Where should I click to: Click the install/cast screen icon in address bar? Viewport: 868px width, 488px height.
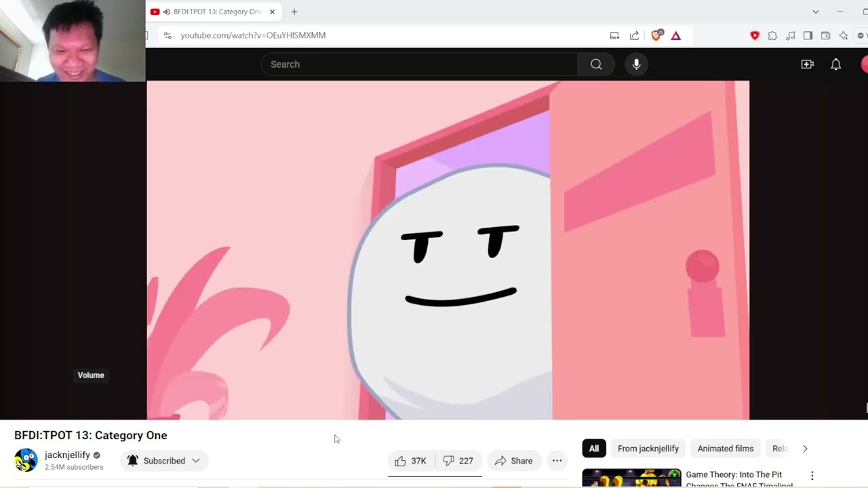(x=614, y=35)
